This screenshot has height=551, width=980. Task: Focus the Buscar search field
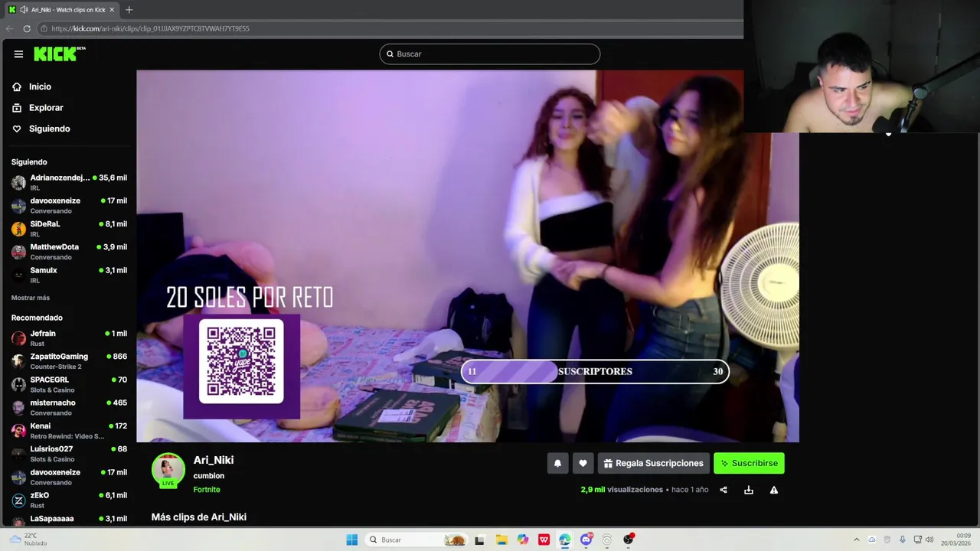[490, 54]
